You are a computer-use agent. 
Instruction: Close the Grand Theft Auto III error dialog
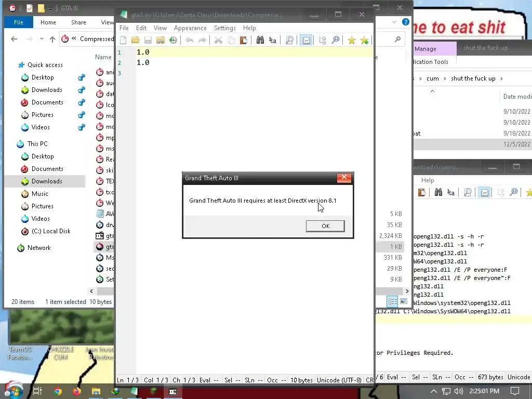coord(344,178)
